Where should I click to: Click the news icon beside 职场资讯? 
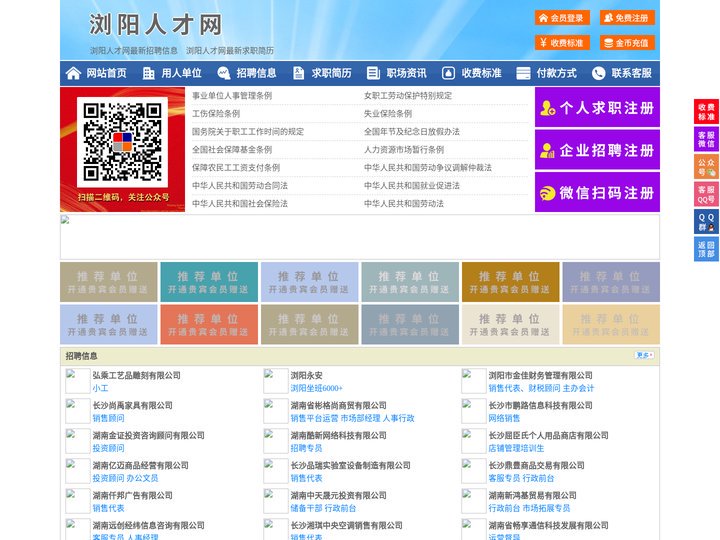[373, 73]
